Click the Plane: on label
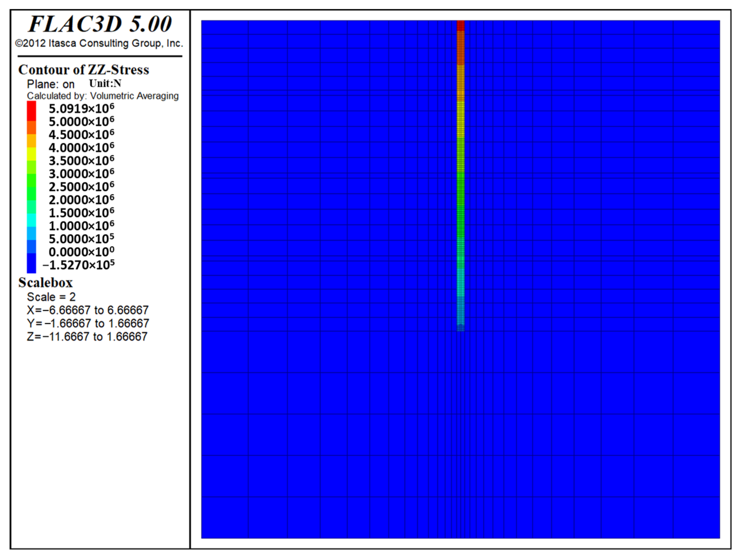737x560 pixels. pyautogui.click(x=51, y=84)
